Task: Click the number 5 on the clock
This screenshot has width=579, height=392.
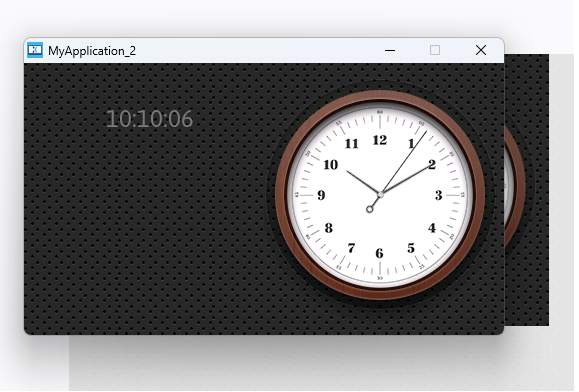Action: tap(411, 248)
